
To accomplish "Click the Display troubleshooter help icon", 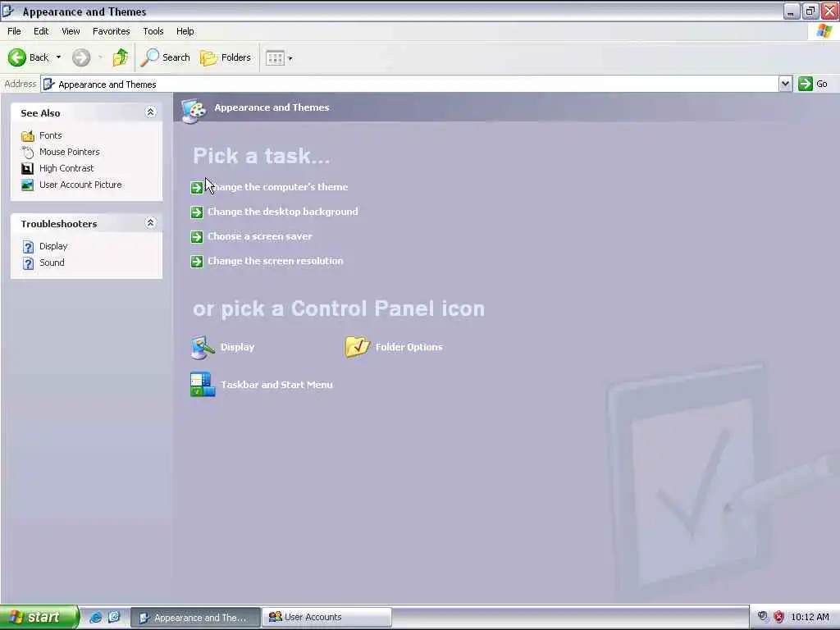I will pyautogui.click(x=29, y=246).
